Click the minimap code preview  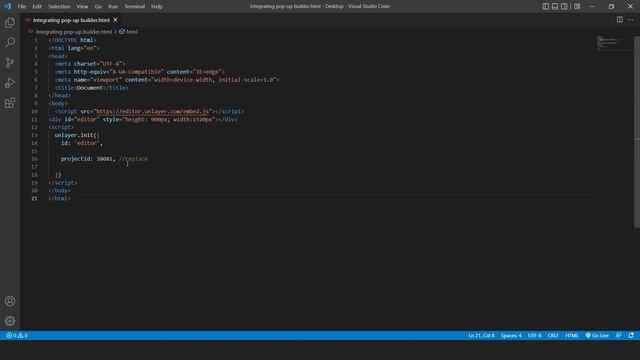coord(608,42)
